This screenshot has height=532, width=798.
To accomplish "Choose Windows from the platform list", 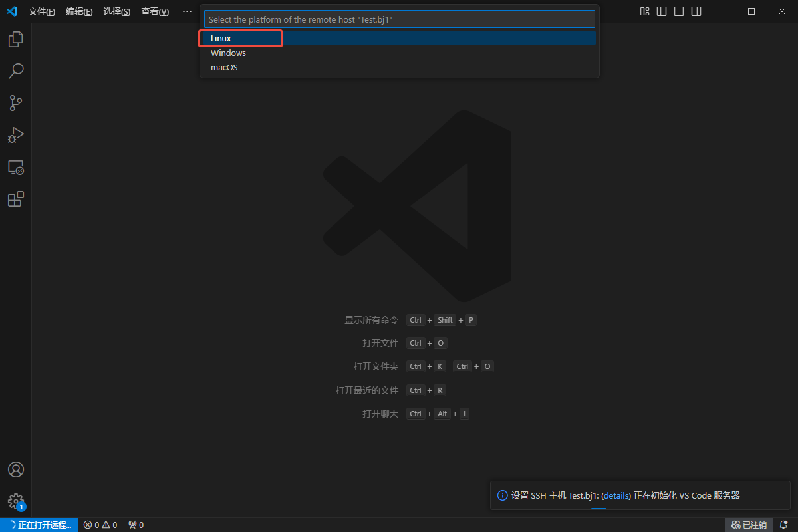I will (228, 53).
